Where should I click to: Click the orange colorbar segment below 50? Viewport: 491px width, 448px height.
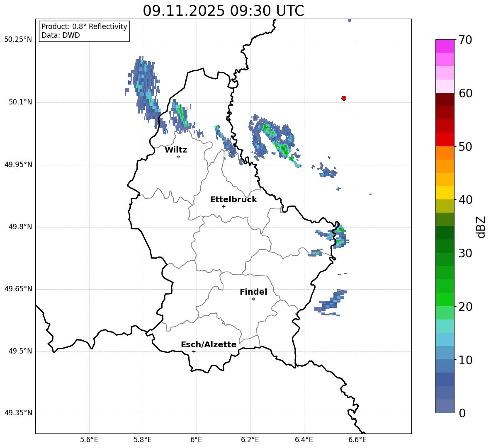click(445, 153)
